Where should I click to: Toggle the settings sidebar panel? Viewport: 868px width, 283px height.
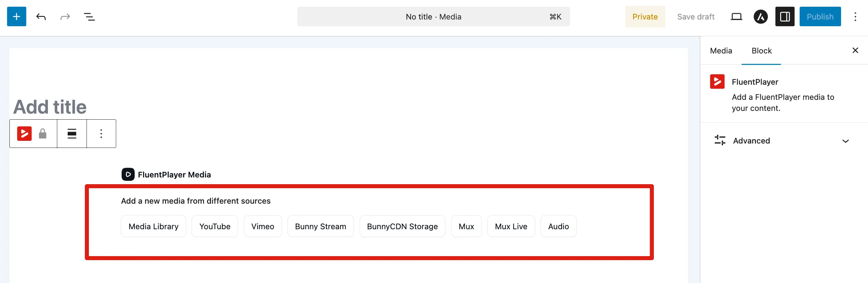pyautogui.click(x=785, y=16)
